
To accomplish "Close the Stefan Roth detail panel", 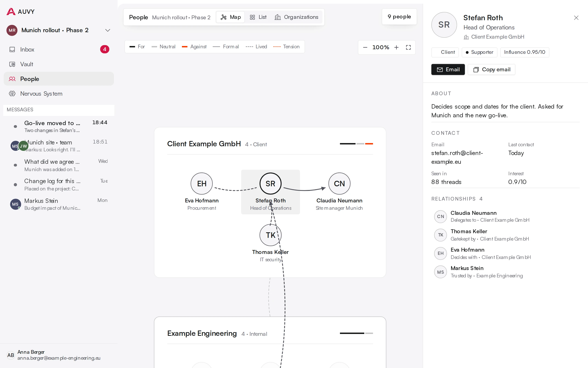I will click(x=576, y=18).
